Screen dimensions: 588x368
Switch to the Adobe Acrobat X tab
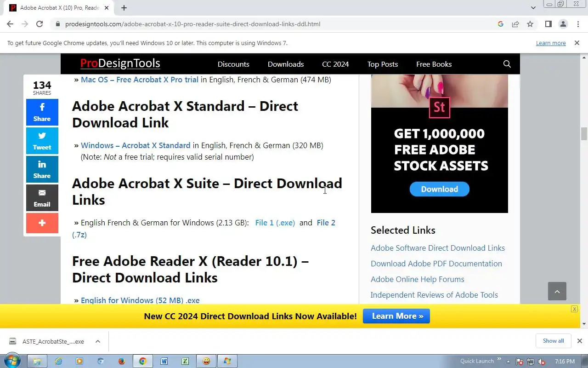click(x=58, y=8)
